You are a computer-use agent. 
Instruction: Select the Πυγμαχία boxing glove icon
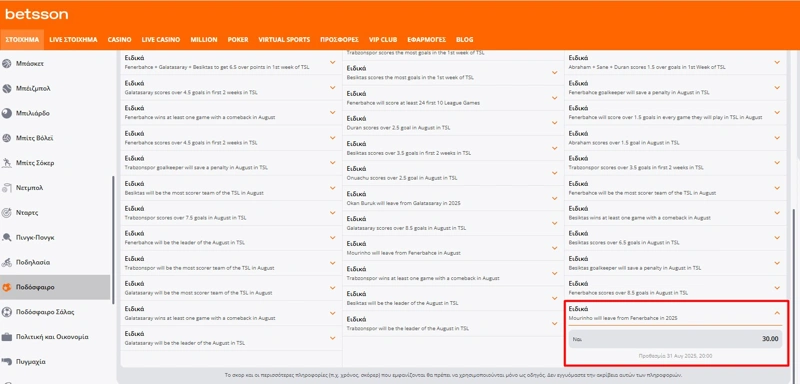click(7, 362)
